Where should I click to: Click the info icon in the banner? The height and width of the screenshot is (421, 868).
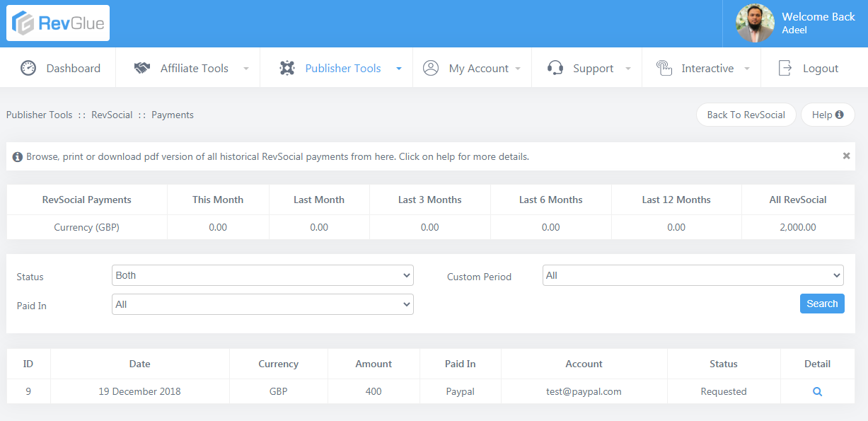tap(18, 156)
